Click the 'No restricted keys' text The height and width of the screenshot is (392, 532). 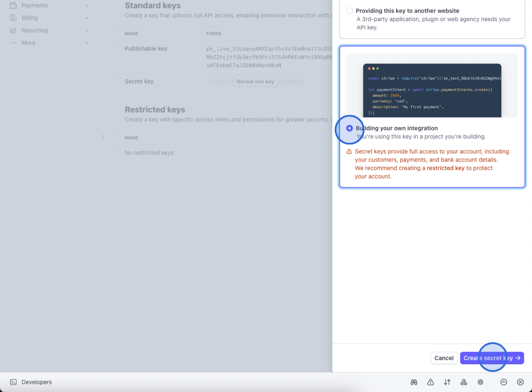pyautogui.click(x=149, y=153)
